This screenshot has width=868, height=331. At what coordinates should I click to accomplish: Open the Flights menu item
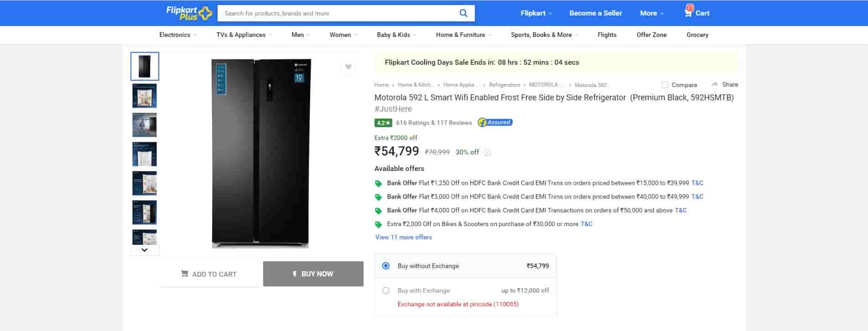click(607, 35)
